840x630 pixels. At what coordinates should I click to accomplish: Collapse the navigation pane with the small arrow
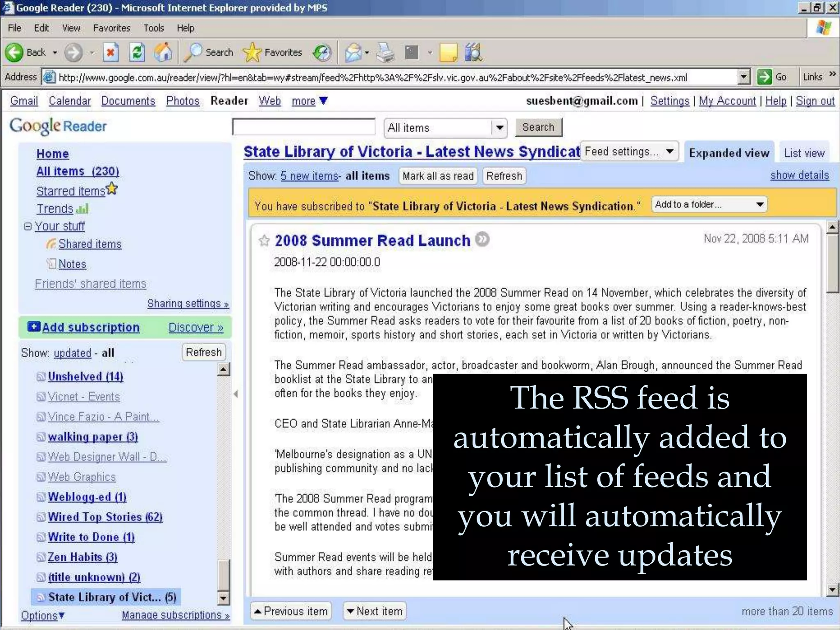236,394
